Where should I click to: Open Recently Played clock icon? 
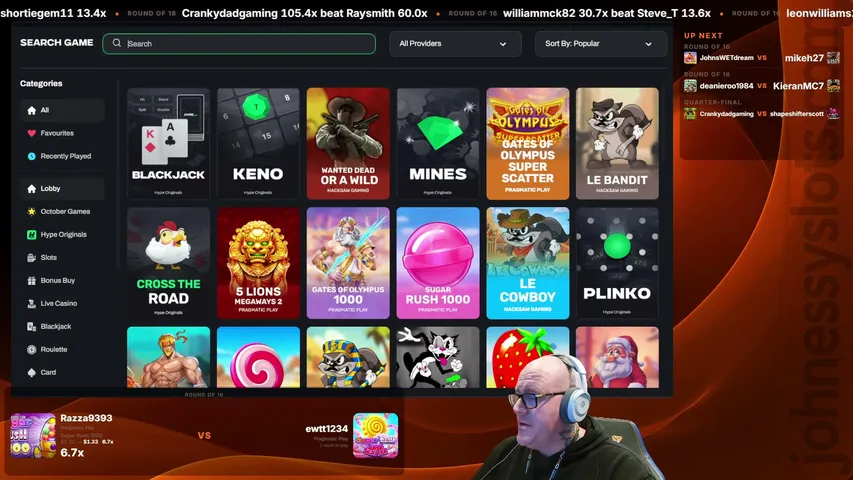pos(32,156)
